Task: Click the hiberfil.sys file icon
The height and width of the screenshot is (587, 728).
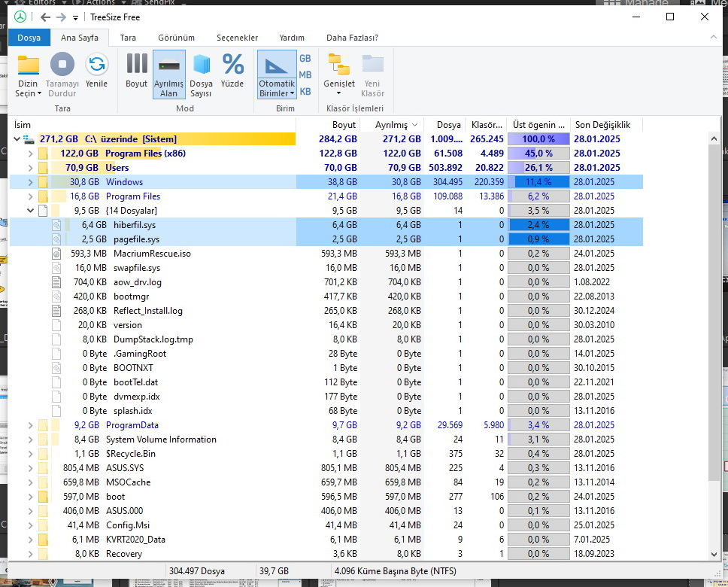Action: click(56, 226)
